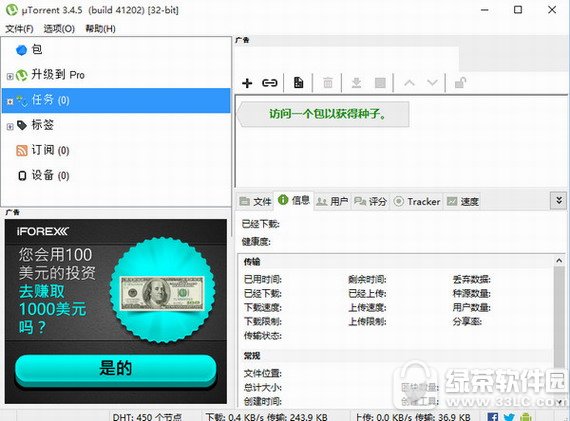Expand the 升级到 Pro tree node

(x=10, y=76)
